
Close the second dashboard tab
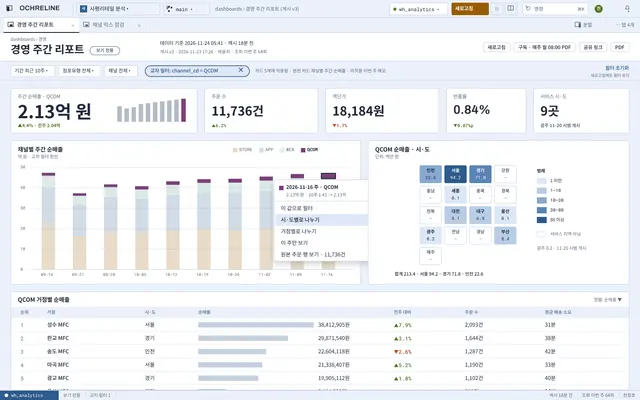(139, 25)
